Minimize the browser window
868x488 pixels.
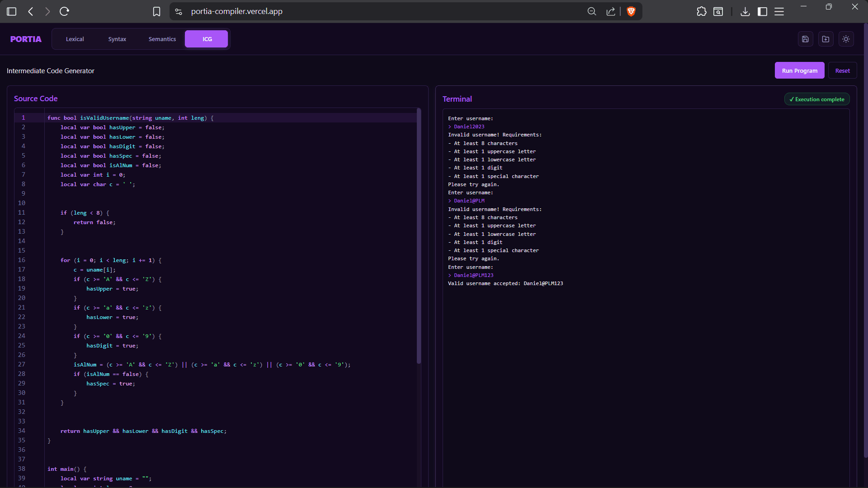pos(803,6)
